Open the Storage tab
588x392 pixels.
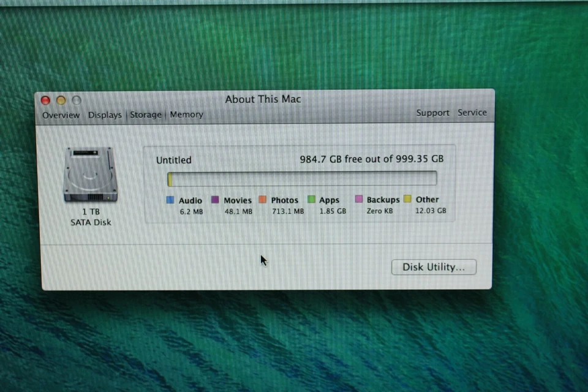145,115
